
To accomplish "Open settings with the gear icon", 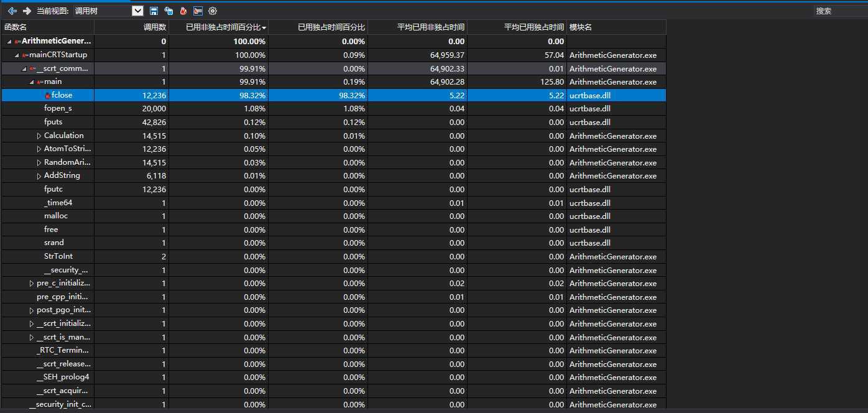I will tap(213, 11).
